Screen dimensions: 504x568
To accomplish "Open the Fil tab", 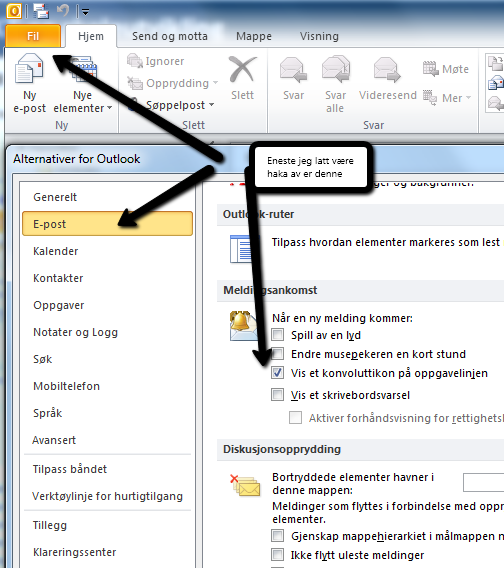I will point(33,36).
